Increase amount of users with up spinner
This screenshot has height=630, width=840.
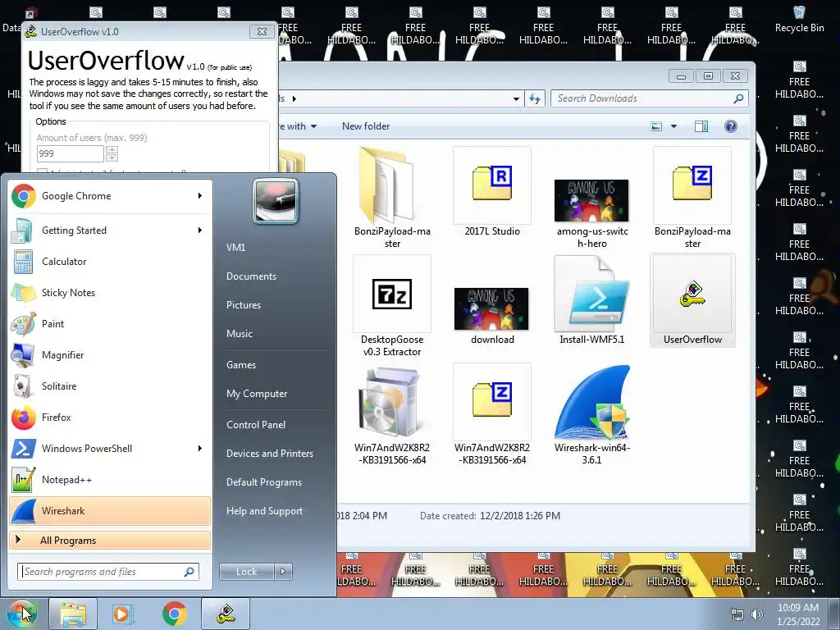(x=112, y=150)
